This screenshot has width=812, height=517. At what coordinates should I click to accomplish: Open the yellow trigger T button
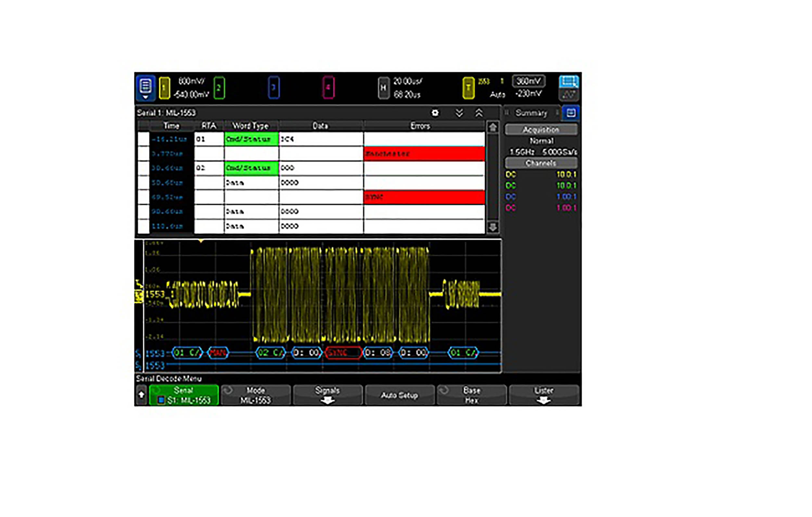468,88
